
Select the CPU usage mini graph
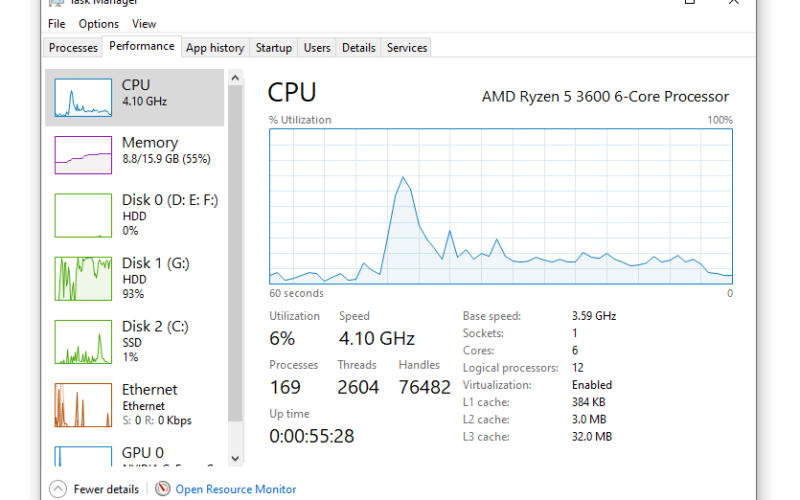(83, 97)
